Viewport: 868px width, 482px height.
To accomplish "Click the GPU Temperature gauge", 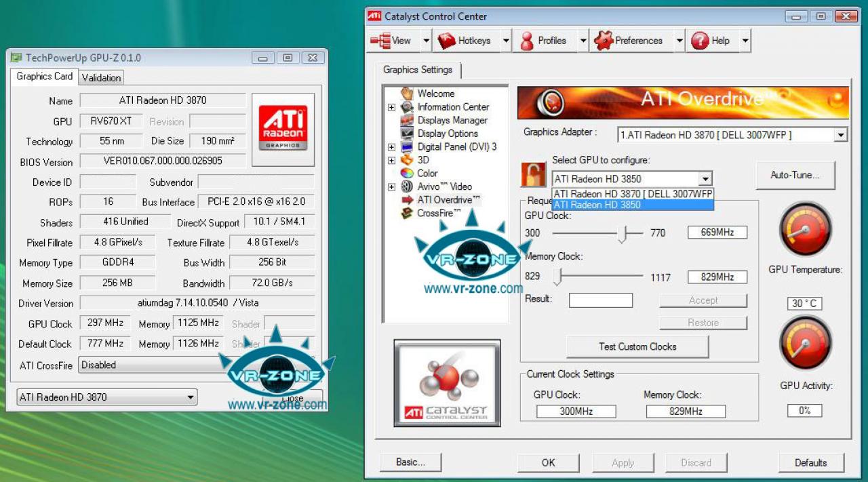I will [x=805, y=230].
